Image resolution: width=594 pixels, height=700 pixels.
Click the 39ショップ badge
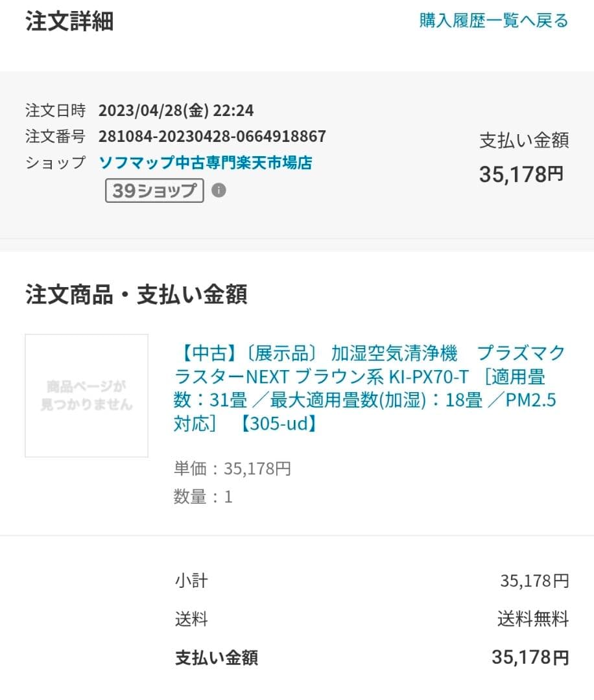(154, 191)
